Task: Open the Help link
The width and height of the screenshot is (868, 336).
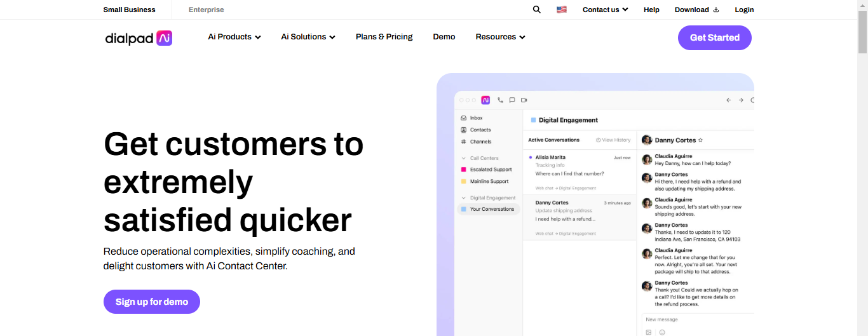Action: (x=651, y=10)
